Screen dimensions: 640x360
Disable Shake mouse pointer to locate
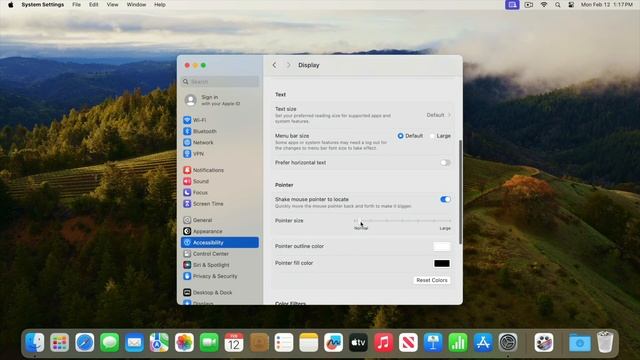pyautogui.click(x=445, y=200)
